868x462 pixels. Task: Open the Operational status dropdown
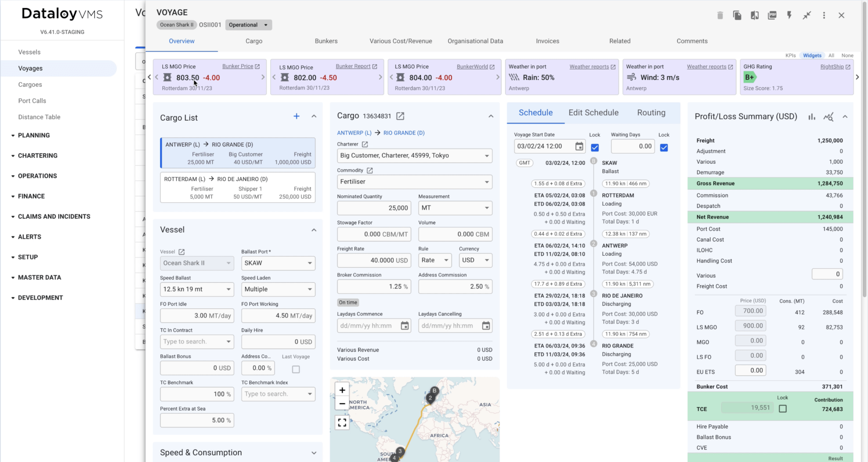click(x=248, y=25)
